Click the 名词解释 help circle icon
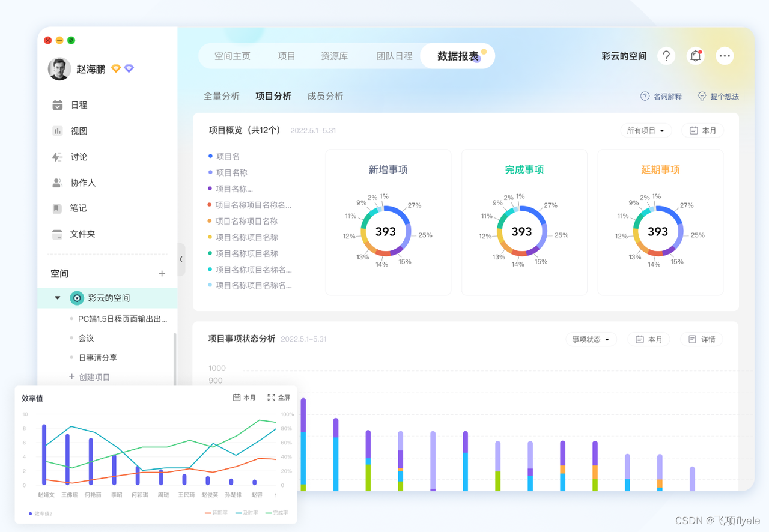Image resolution: width=769 pixels, height=532 pixels. pos(645,96)
